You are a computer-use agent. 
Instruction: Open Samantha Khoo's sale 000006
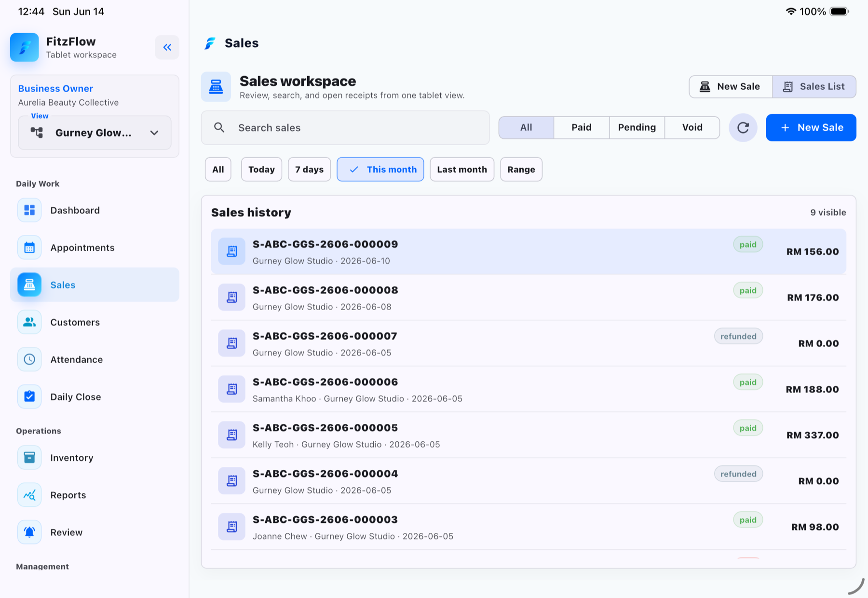click(529, 389)
